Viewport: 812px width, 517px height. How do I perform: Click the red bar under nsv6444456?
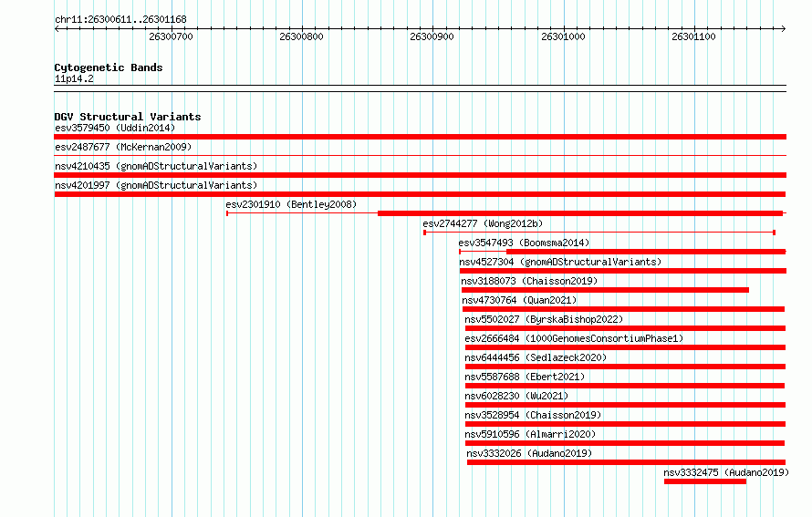pyautogui.click(x=626, y=367)
